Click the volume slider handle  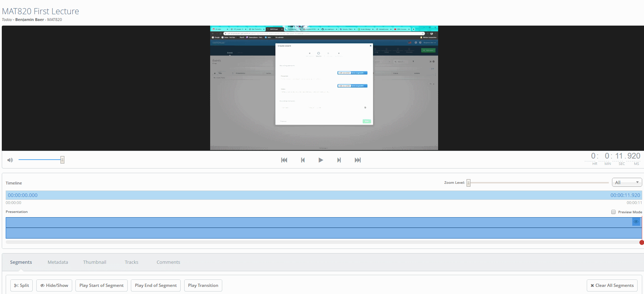(62, 160)
